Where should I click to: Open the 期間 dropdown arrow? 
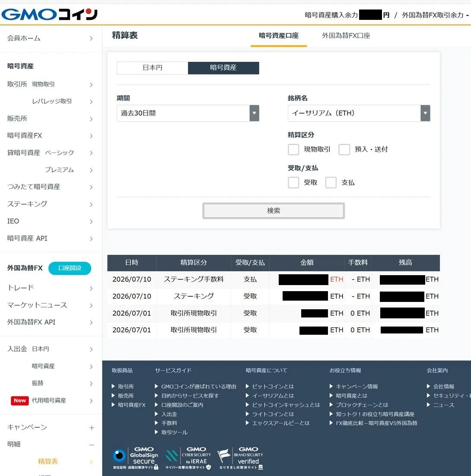254,113
